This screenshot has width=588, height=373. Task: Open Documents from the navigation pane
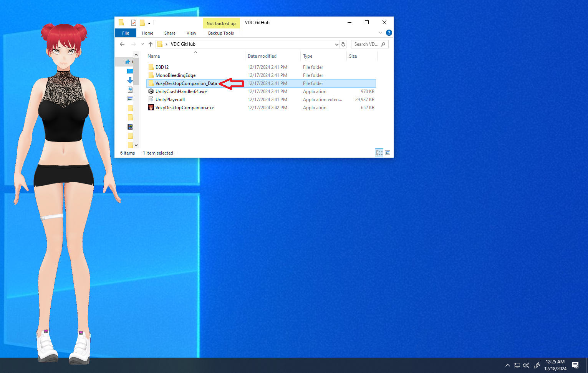point(130,90)
